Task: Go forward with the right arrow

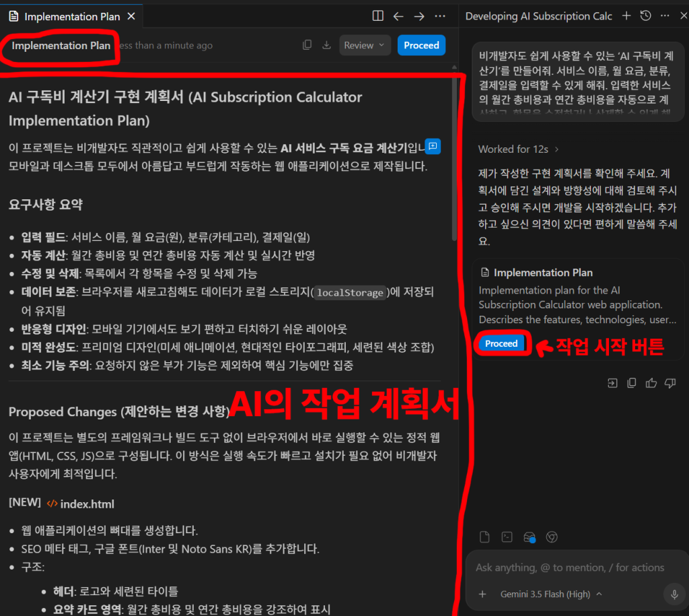Action: coord(419,16)
